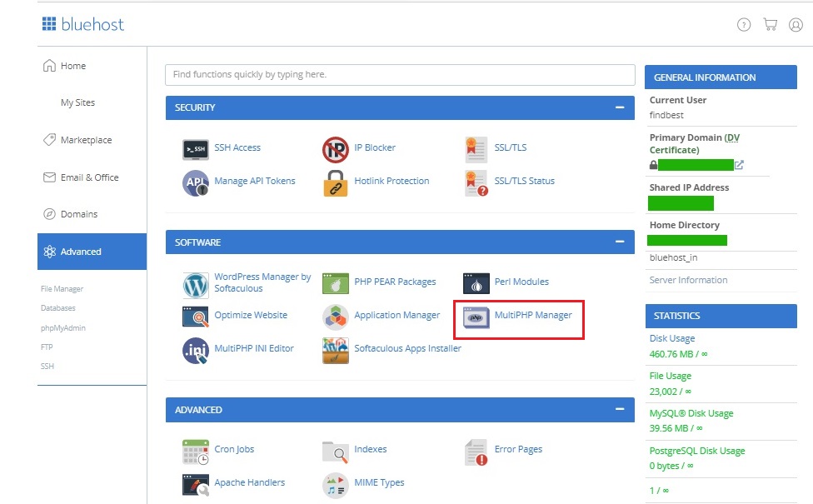Open the WordPress Manager icon

[x=196, y=285]
